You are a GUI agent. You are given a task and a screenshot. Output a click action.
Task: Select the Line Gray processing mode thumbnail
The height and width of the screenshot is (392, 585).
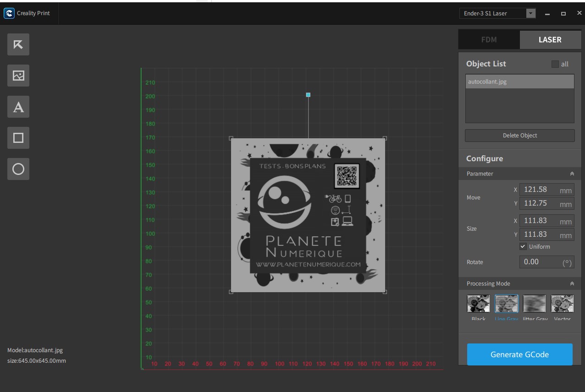click(x=507, y=304)
